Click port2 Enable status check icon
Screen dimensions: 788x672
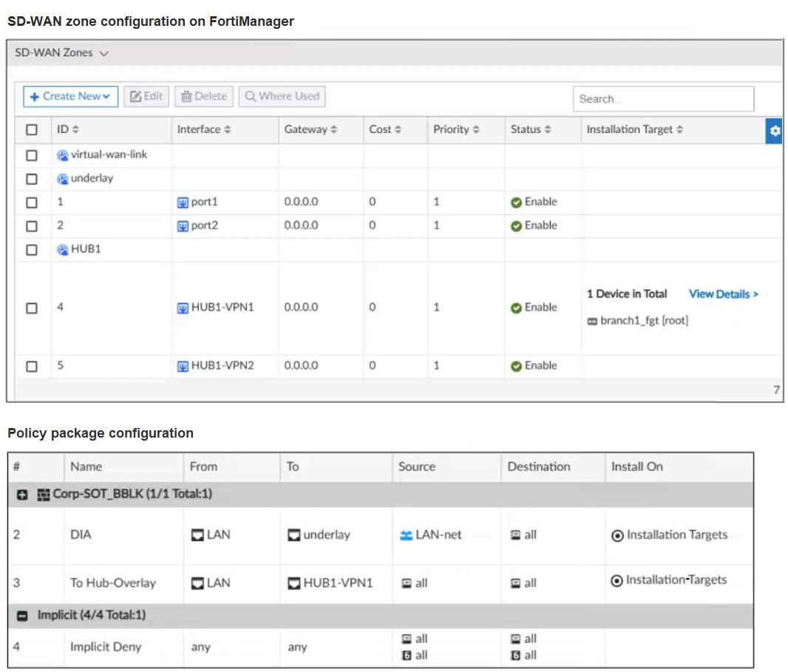516,226
